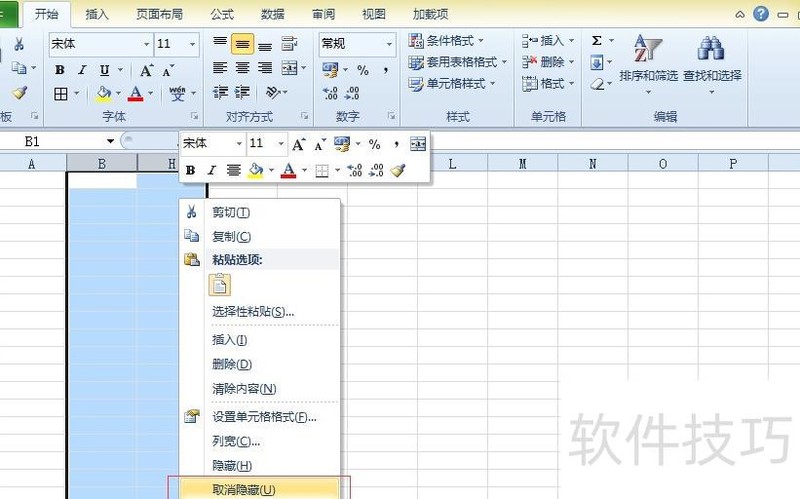Click paste option clipboard icon in menu
Image resolution: width=800 pixels, height=499 pixels.
click(x=220, y=285)
